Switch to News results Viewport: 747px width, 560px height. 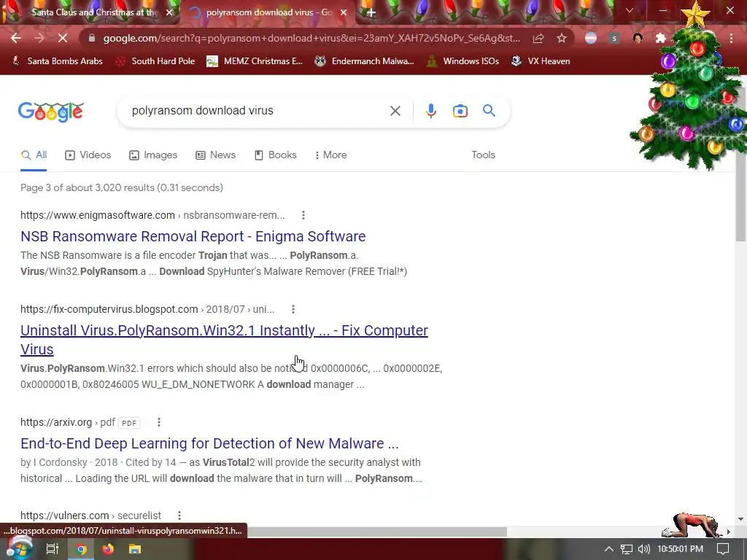click(215, 155)
